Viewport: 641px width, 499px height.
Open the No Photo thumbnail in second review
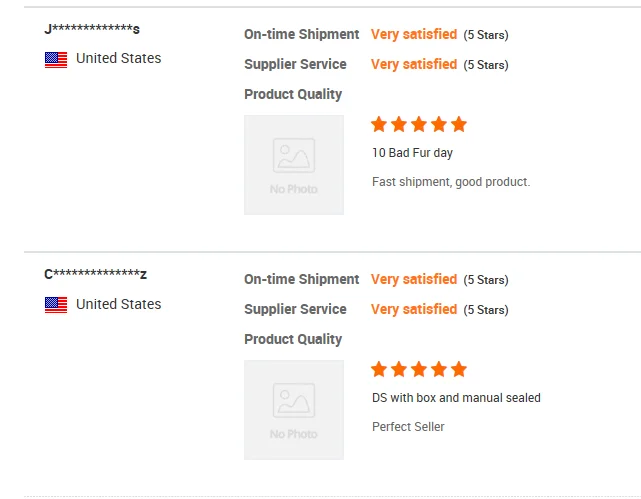pos(294,410)
